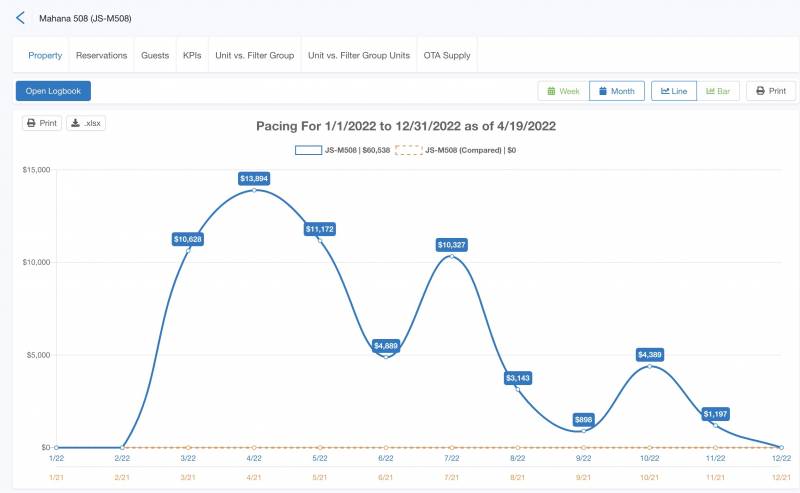The image size is (800, 493).
Task: Toggle the JS-M508 blue legend swatch
Action: tap(307, 150)
